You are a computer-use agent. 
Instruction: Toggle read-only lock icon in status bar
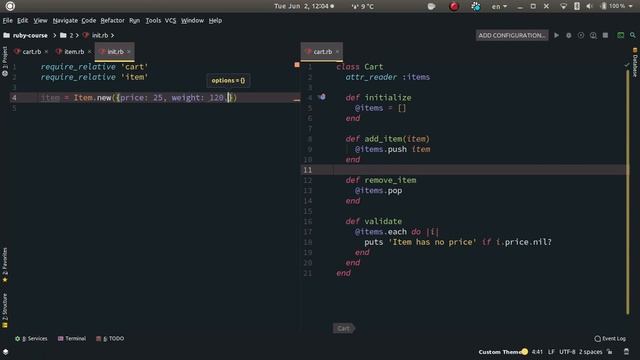[609, 351]
